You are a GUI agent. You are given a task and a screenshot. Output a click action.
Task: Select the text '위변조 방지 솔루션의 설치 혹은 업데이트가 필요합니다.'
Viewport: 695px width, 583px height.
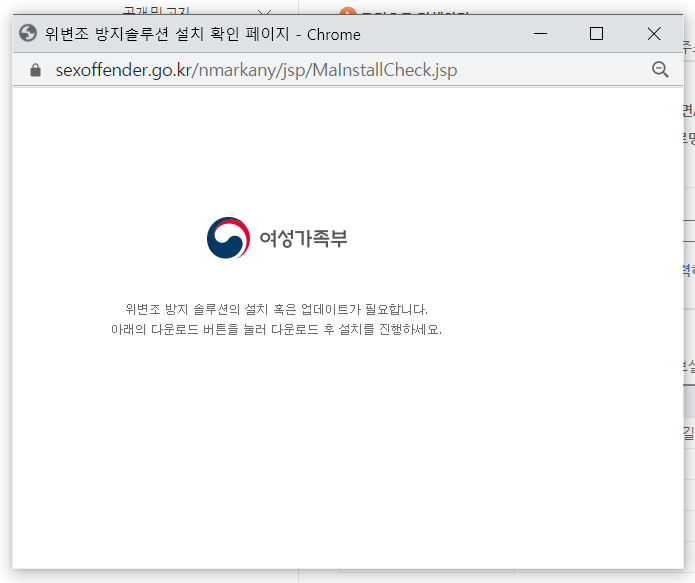point(276,309)
